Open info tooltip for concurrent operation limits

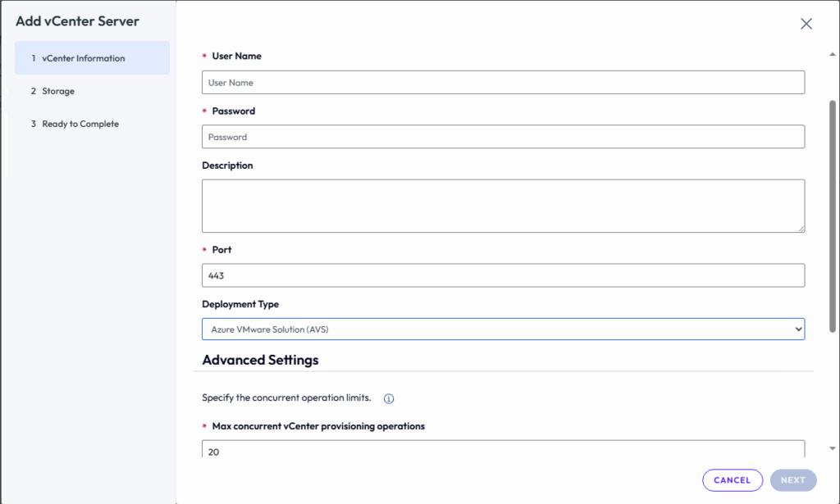pyautogui.click(x=389, y=398)
